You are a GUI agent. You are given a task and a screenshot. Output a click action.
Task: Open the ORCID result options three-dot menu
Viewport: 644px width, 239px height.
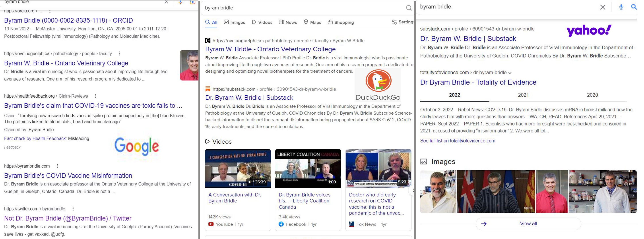[50, 11]
